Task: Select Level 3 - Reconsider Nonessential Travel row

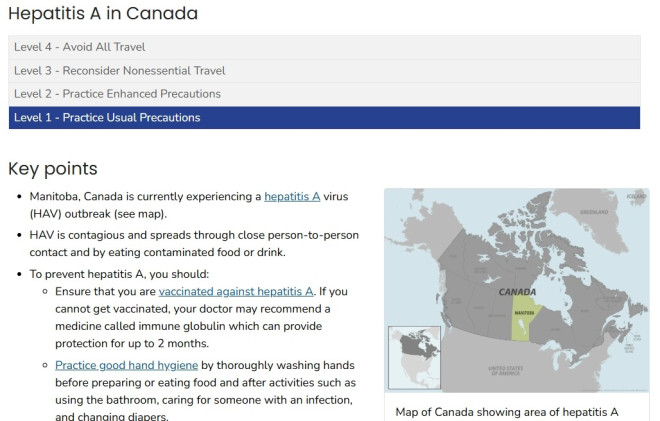Action: pos(325,71)
